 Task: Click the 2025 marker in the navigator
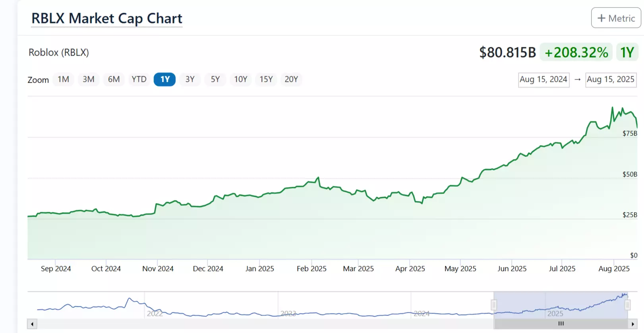(x=555, y=314)
